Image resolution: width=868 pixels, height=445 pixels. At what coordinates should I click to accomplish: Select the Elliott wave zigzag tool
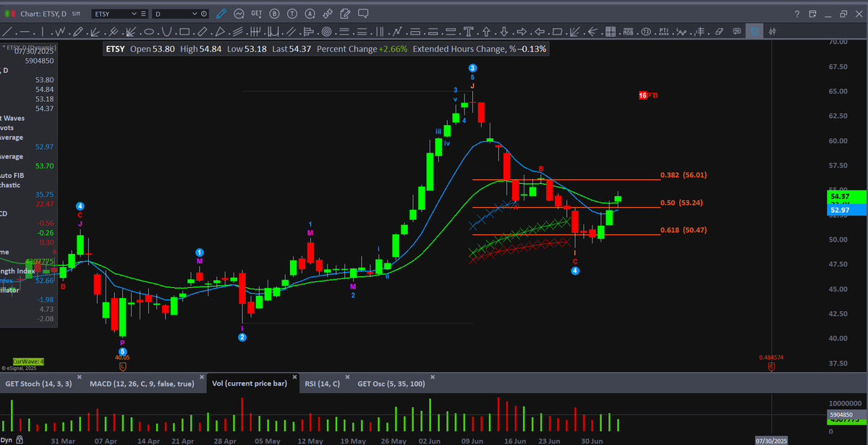pos(60,31)
